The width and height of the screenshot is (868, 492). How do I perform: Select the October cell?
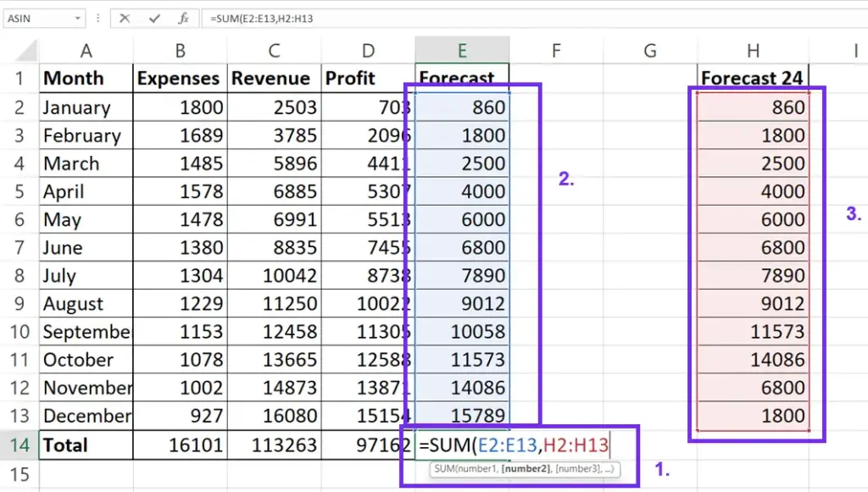pyautogui.click(x=86, y=359)
